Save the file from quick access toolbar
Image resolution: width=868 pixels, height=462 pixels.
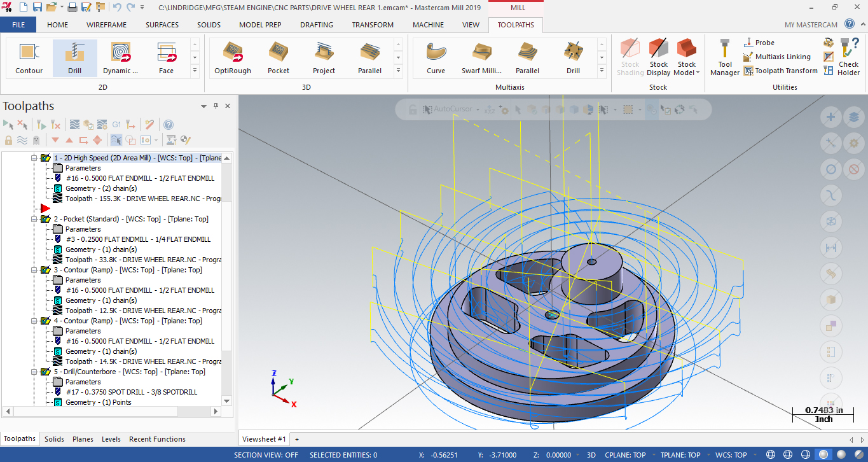click(x=37, y=8)
